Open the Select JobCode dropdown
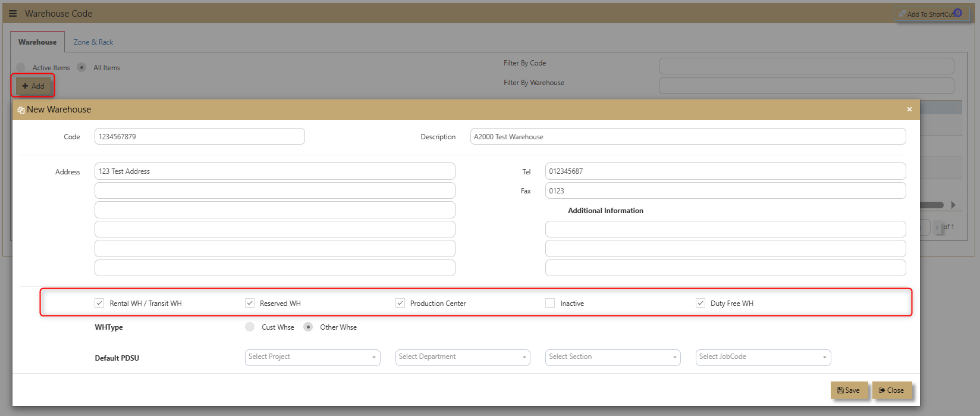This screenshot has height=416, width=980. 764,357
